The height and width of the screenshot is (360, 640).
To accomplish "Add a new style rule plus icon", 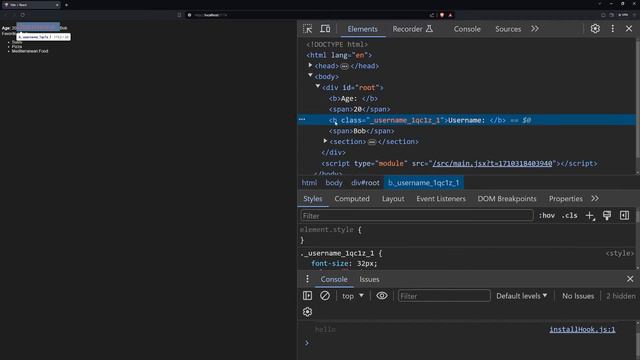I will (590, 216).
